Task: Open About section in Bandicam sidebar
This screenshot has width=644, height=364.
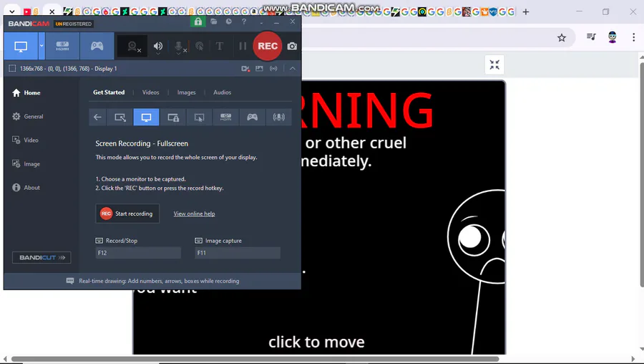Action: (x=26, y=188)
